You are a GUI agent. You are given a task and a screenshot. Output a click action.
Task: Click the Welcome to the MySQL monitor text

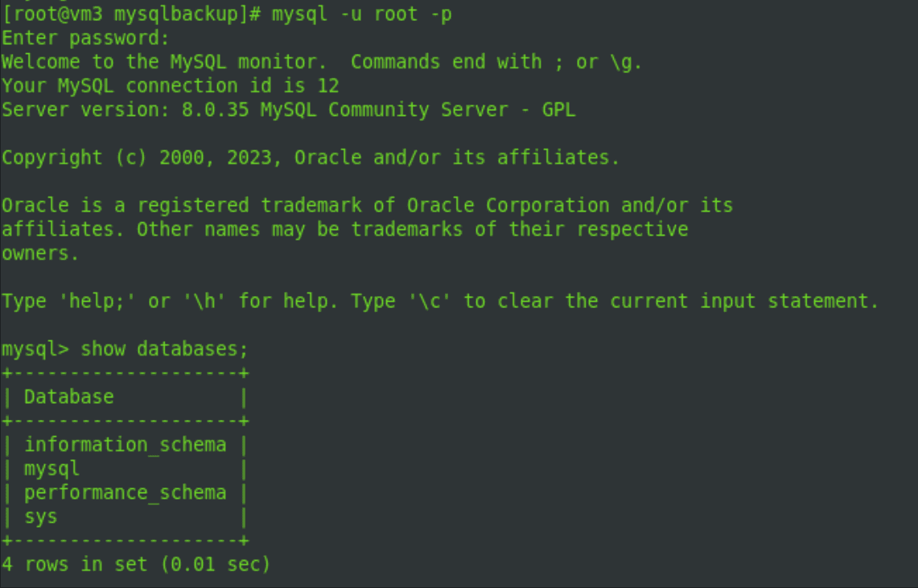click(x=169, y=62)
